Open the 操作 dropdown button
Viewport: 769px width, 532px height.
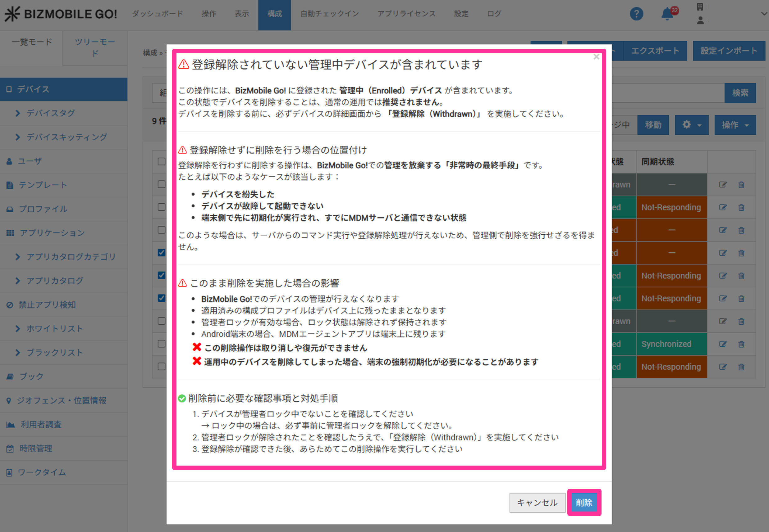tap(735, 125)
